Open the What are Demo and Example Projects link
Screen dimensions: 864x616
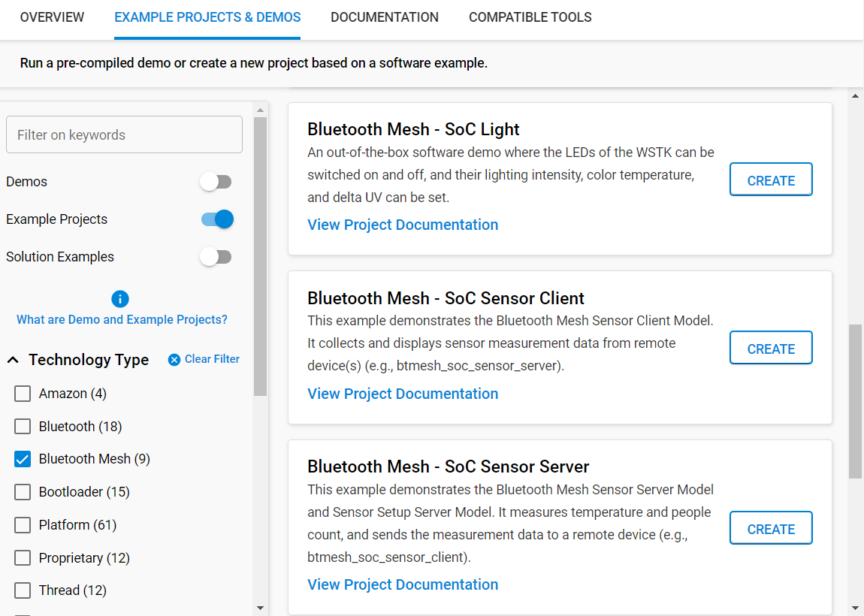[x=122, y=319]
